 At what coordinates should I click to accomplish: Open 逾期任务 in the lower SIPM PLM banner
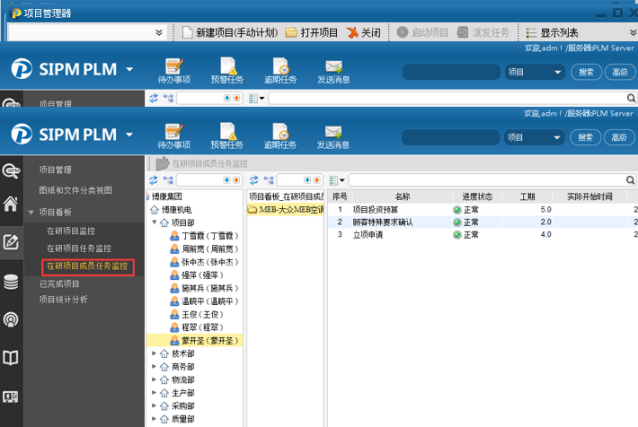(280, 136)
